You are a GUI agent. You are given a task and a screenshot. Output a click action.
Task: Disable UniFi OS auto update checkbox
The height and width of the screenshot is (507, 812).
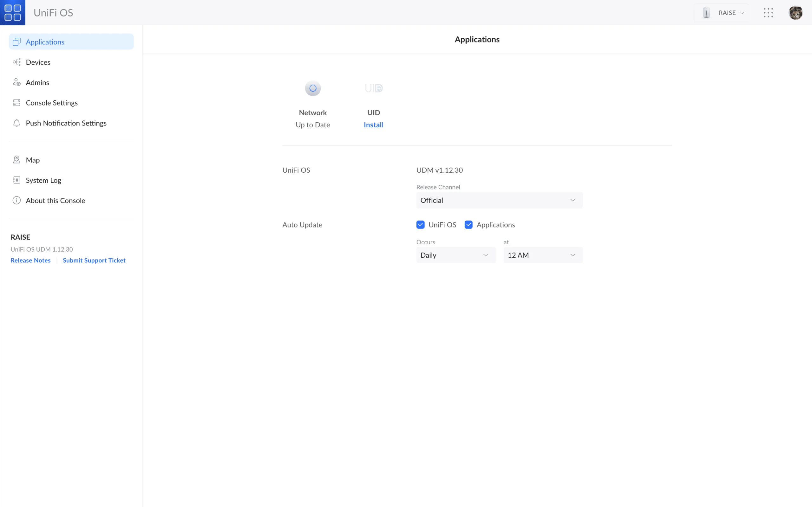pos(420,225)
